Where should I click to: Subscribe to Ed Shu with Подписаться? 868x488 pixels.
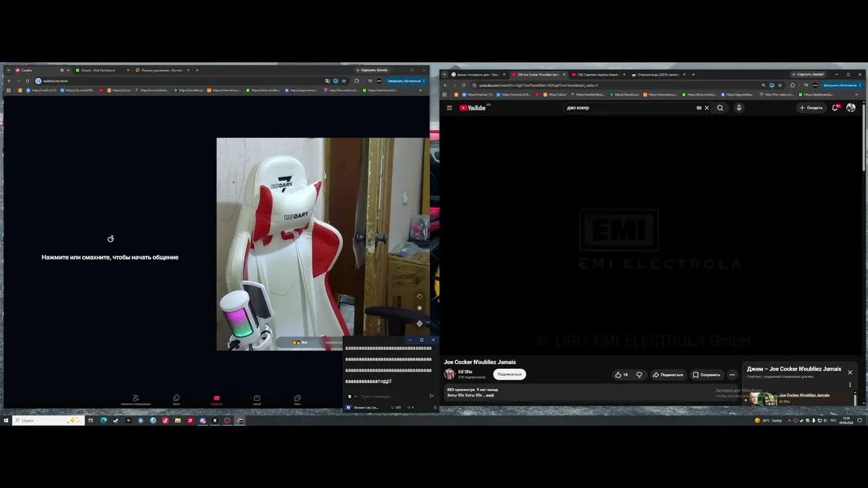coord(509,374)
